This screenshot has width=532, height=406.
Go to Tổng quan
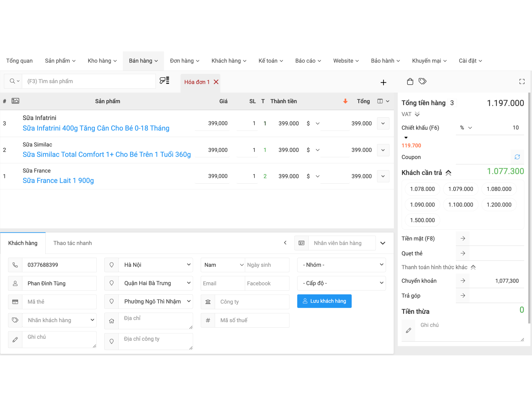click(x=19, y=61)
